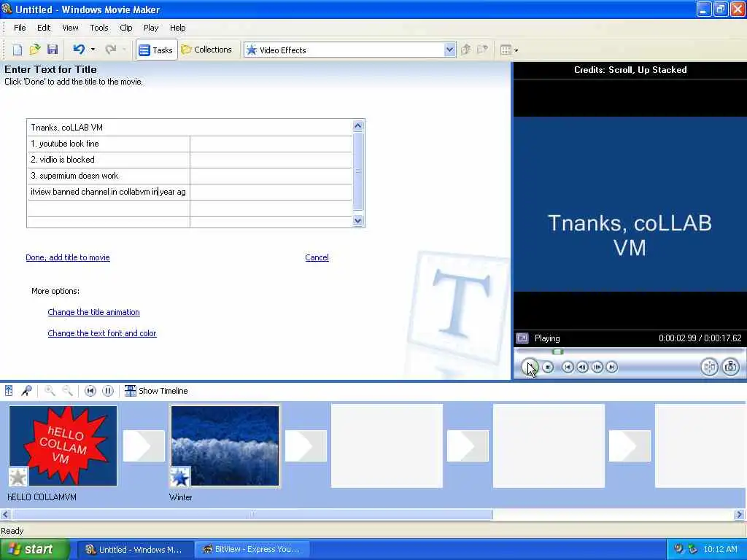The height and width of the screenshot is (560, 747).
Task: Select the hELLO COLLAMVM storyboard clip
Action: click(63, 446)
